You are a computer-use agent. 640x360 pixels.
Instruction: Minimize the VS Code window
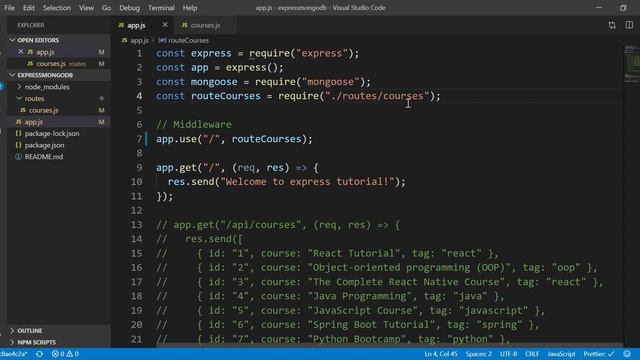(x=599, y=8)
